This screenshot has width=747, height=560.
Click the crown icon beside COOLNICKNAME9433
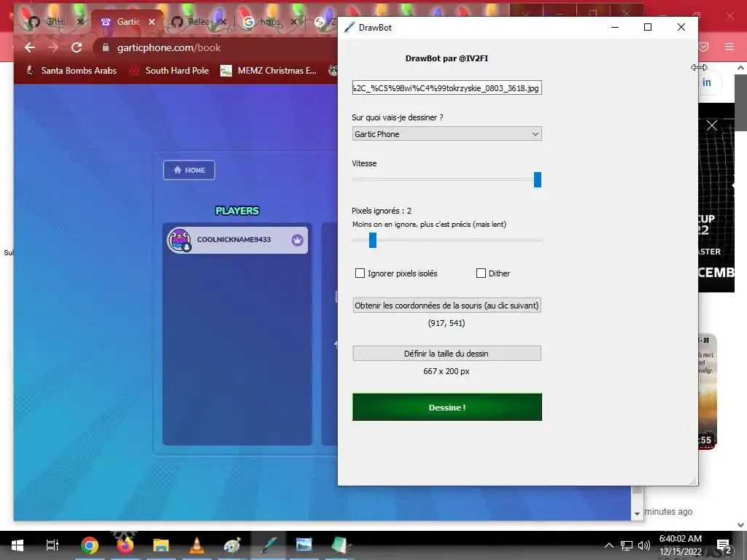tap(298, 240)
